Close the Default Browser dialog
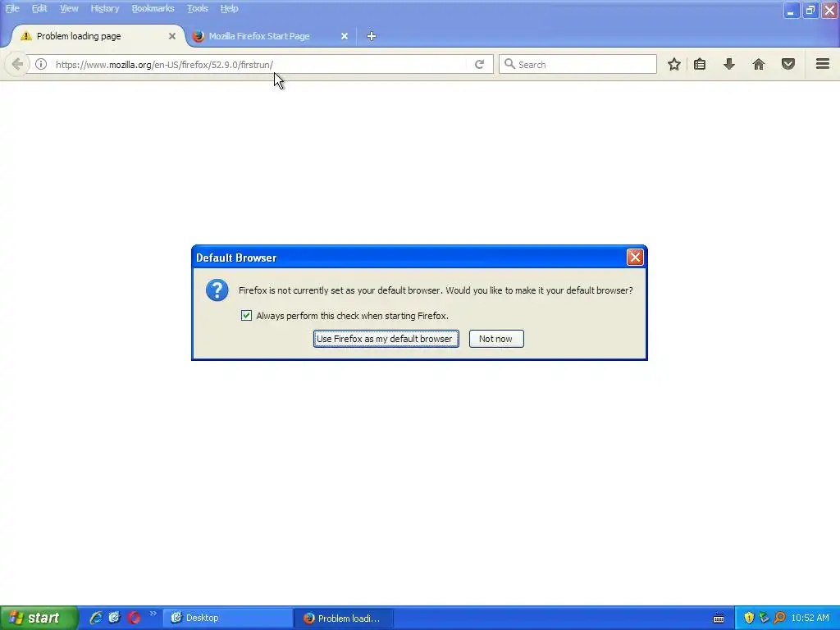 click(x=635, y=258)
